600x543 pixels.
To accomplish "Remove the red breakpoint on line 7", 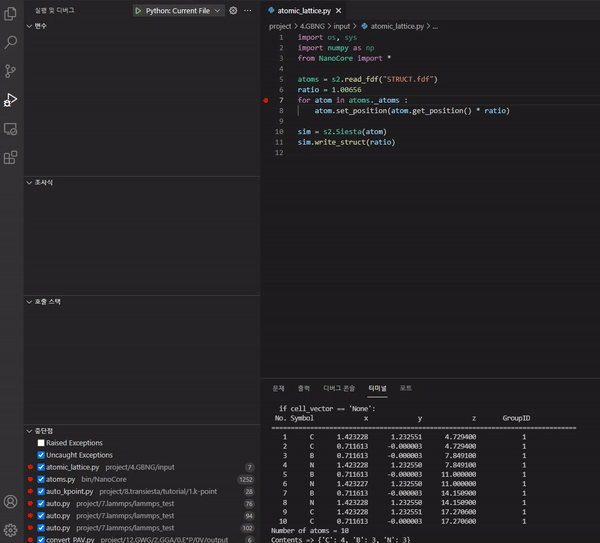I will pyautogui.click(x=265, y=101).
